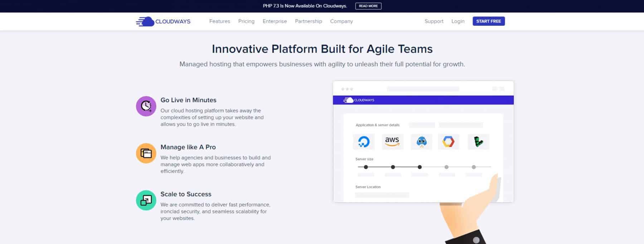Click the last Server size slider dot
Screen dimensions: 644x244
pos(474,167)
